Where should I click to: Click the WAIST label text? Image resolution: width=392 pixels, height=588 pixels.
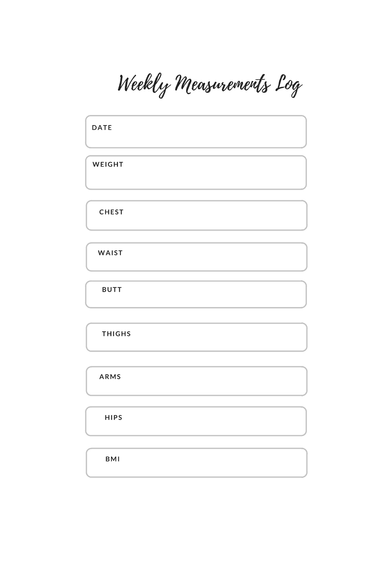(x=110, y=253)
